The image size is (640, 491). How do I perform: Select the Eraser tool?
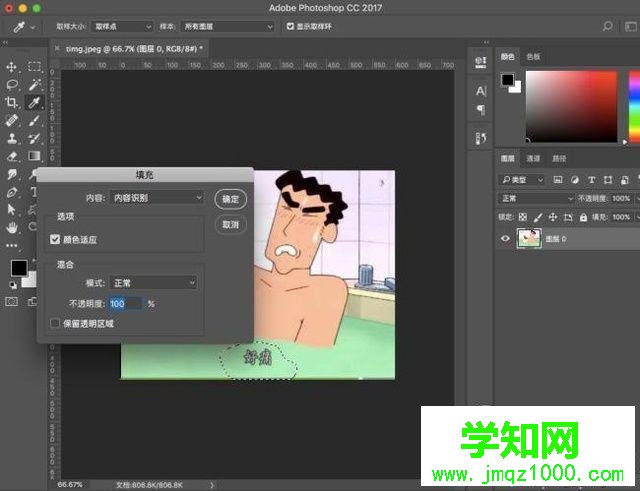pos(11,156)
